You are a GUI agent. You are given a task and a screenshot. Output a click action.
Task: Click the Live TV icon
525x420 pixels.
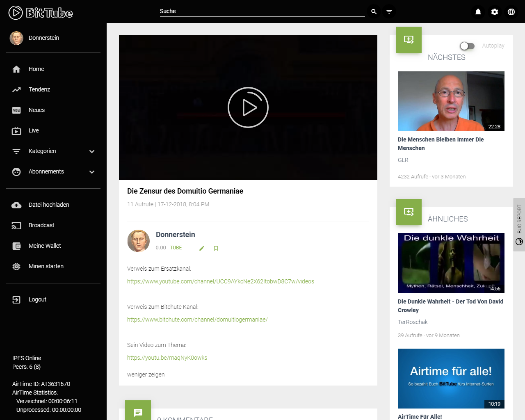16,131
